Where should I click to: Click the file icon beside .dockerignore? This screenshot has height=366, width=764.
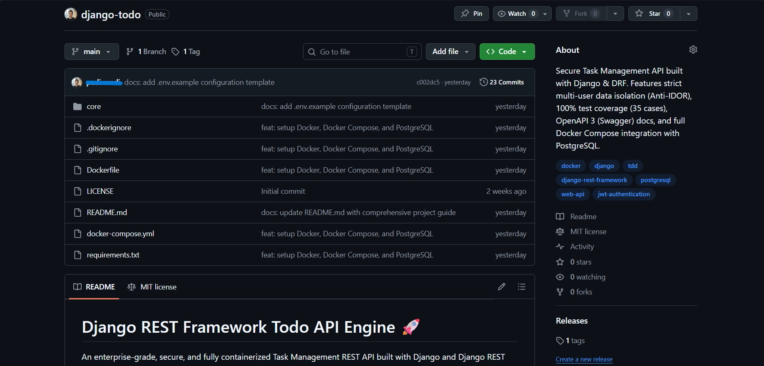(77, 128)
